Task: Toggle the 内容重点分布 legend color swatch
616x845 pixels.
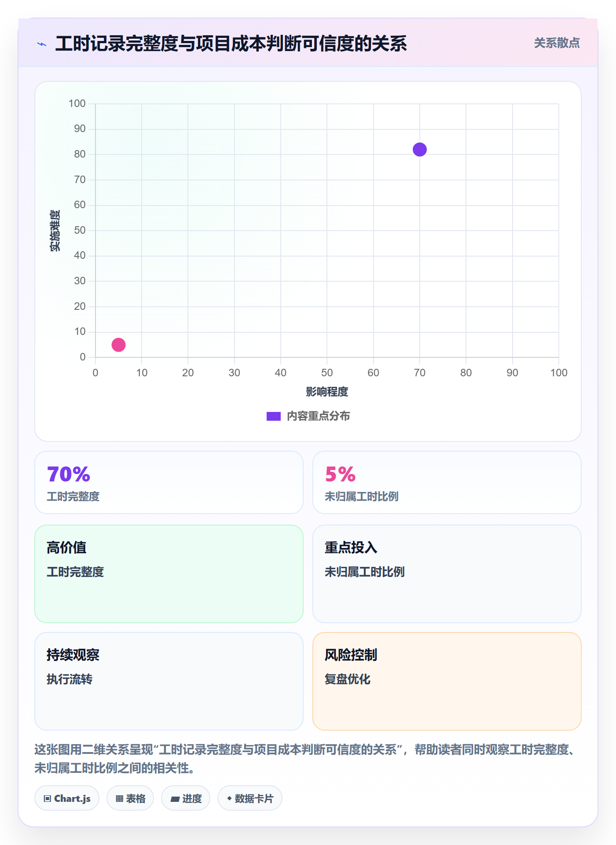Action: point(273,416)
